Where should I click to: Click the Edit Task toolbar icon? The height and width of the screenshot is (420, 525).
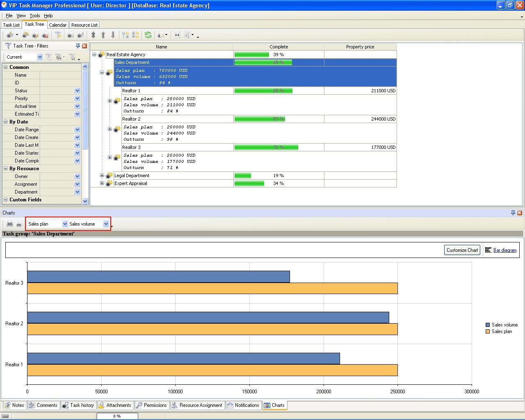click(x=35, y=35)
